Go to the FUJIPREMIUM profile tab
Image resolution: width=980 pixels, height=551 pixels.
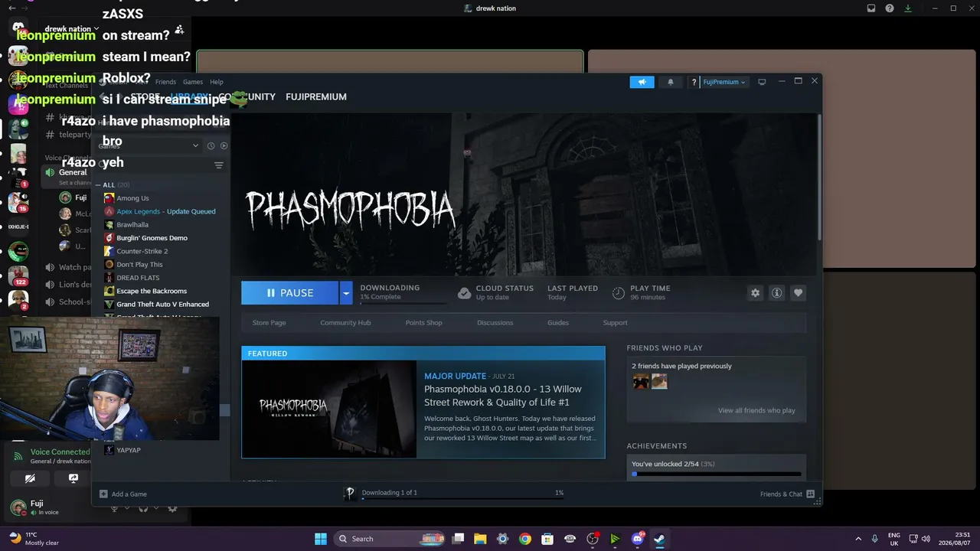click(316, 97)
